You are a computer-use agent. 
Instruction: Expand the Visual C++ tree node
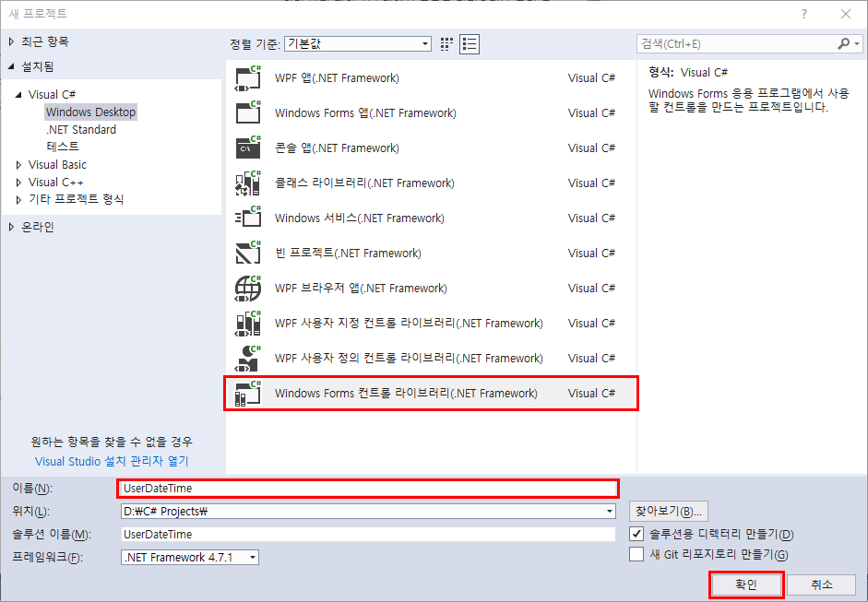point(18,183)
